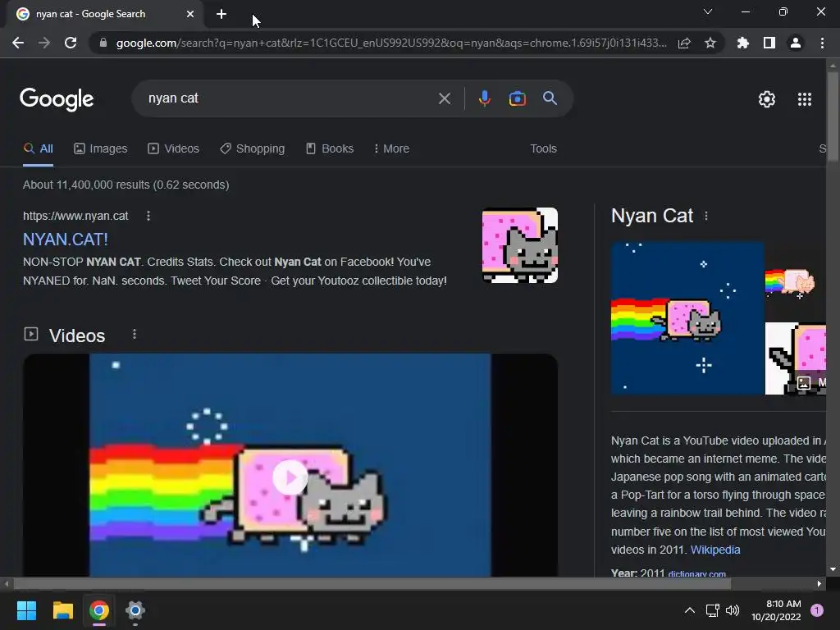This screenshot has height=630, width=840.
Task: Open the nyan.cat result thumbnail
Action: 519,245
